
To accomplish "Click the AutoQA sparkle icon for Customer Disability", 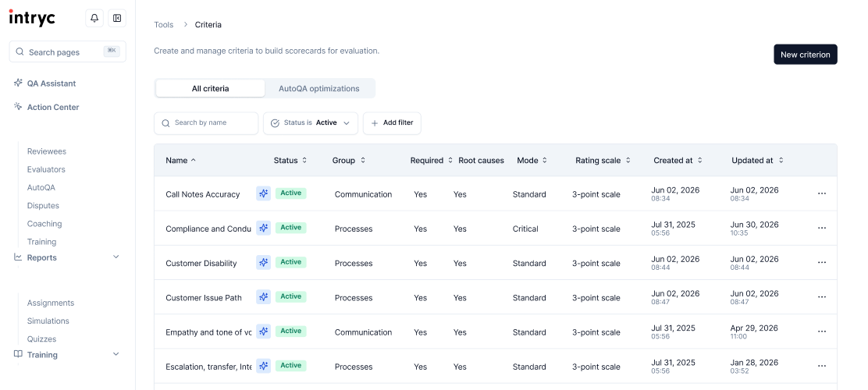I will click(x=264, y=262).
